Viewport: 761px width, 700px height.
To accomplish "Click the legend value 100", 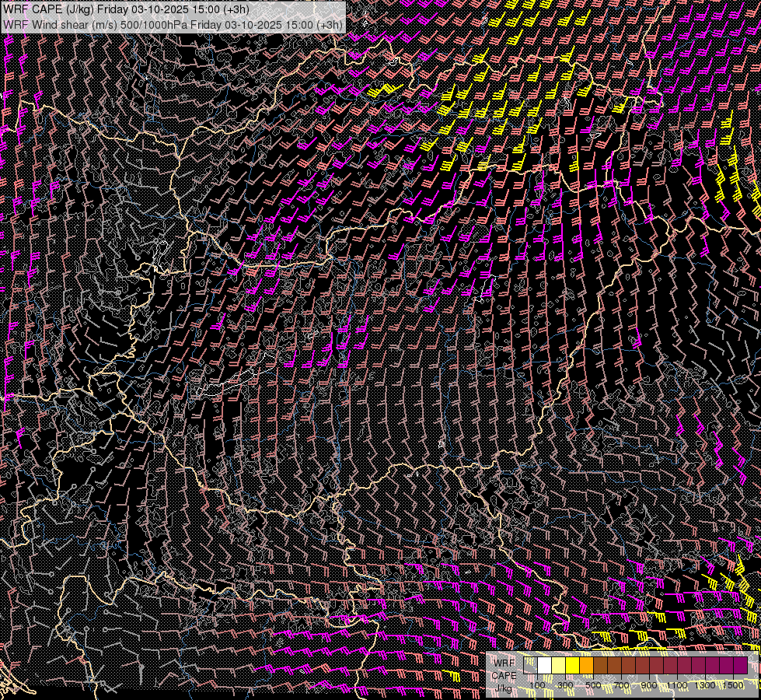I will click(x=537, y=685).
